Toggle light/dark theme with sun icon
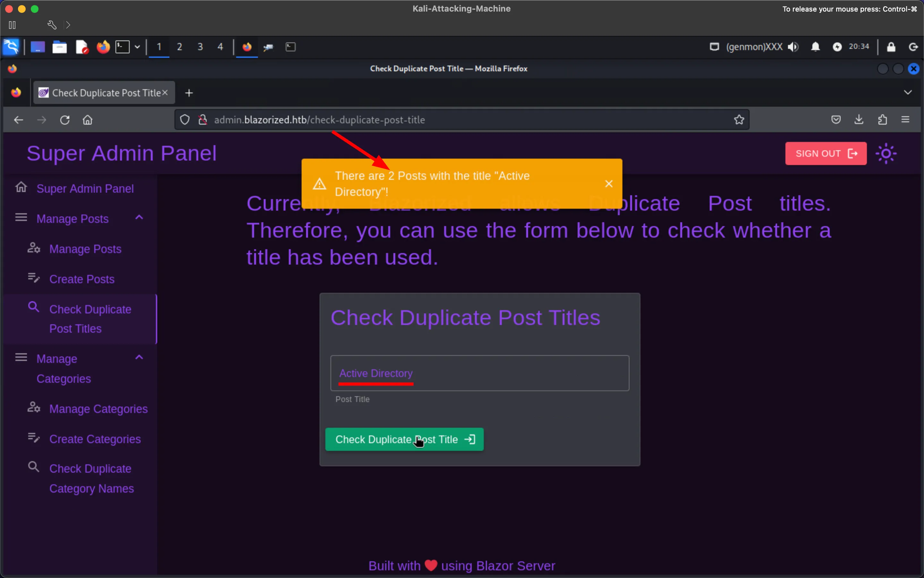Viewport: 924px width, 578px height. 886,154
